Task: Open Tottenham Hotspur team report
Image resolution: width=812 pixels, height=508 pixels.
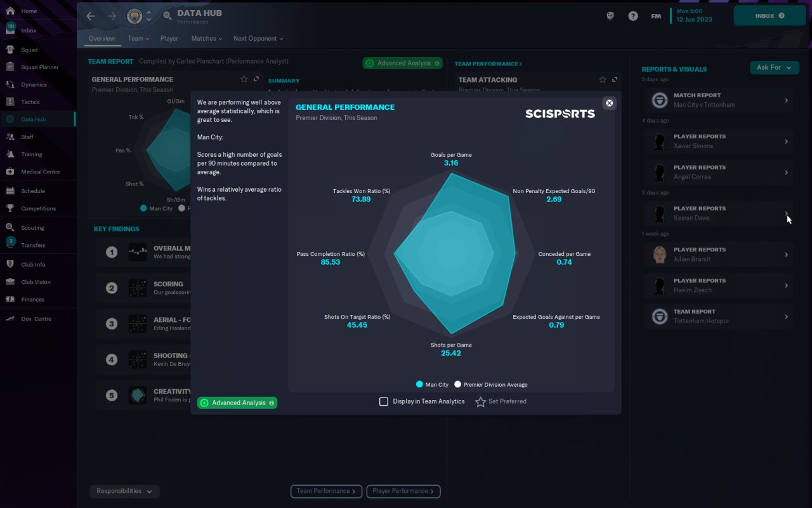Action: tap(719, 316)
